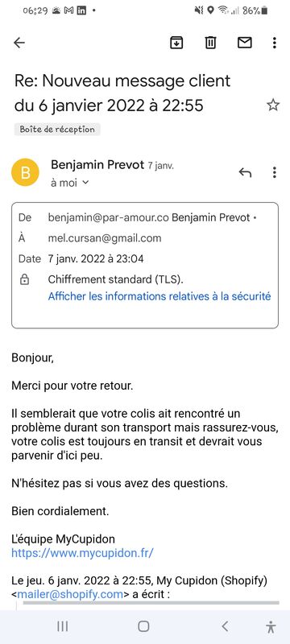The image size is (290, 644).
Task: Open the message three-dot options menu
Action: 275,172
